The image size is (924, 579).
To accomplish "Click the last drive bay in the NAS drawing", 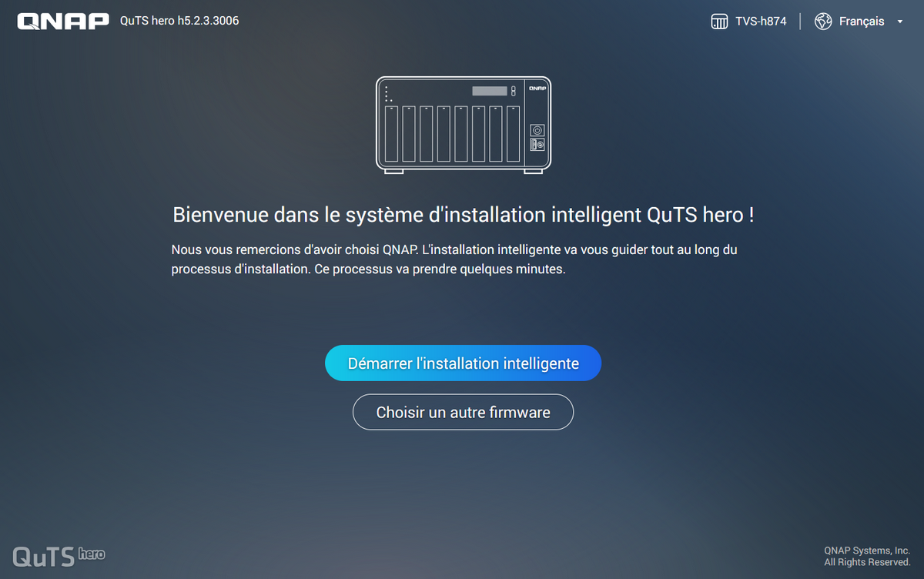I will [x=514, y=133].
